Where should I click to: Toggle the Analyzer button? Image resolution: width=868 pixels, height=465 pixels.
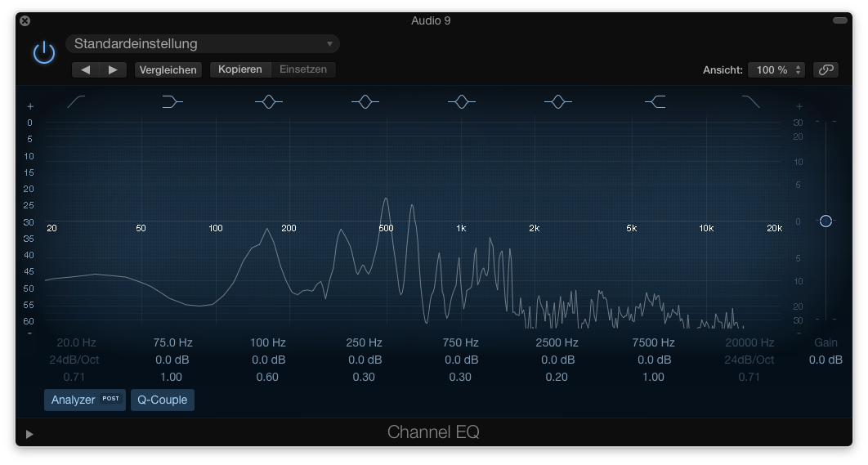pos(85,400)
